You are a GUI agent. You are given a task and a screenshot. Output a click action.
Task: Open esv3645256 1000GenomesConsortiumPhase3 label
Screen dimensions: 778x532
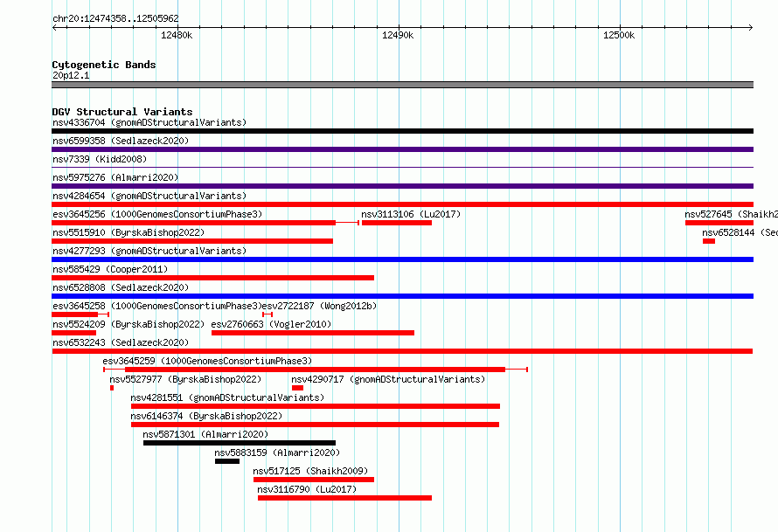coord(157,214)
